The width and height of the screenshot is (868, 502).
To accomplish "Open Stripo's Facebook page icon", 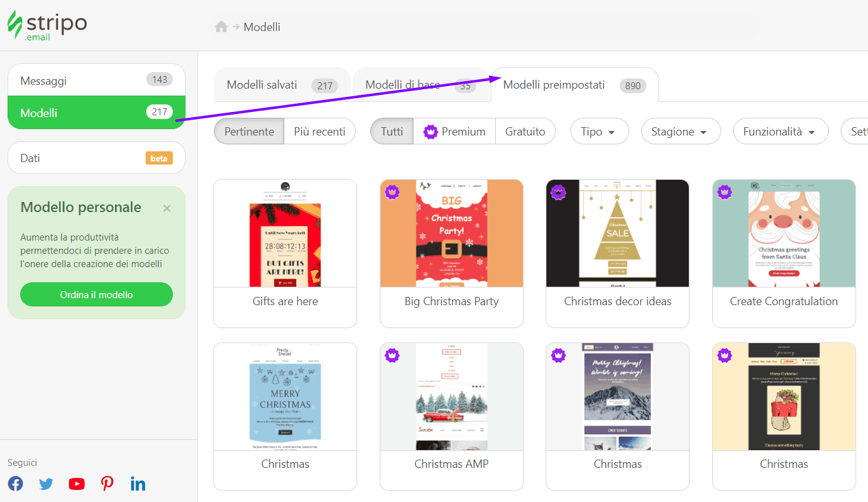I will (x=15, y=484).
